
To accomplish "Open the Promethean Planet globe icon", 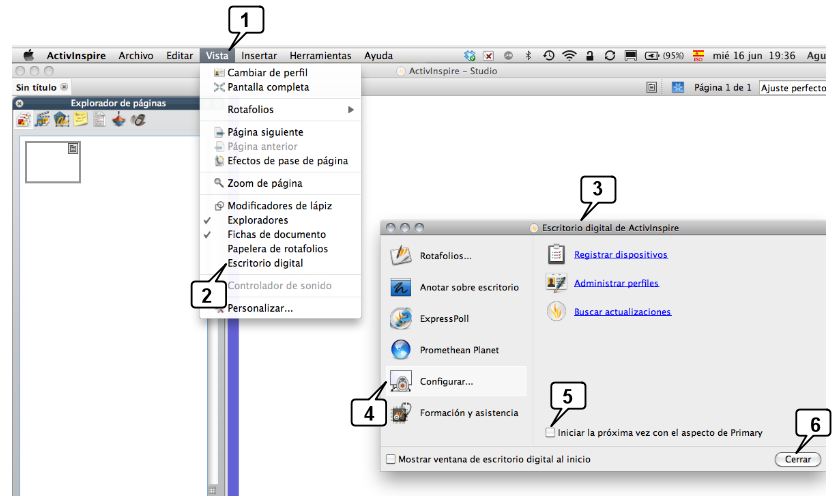I will coord(401,350).
